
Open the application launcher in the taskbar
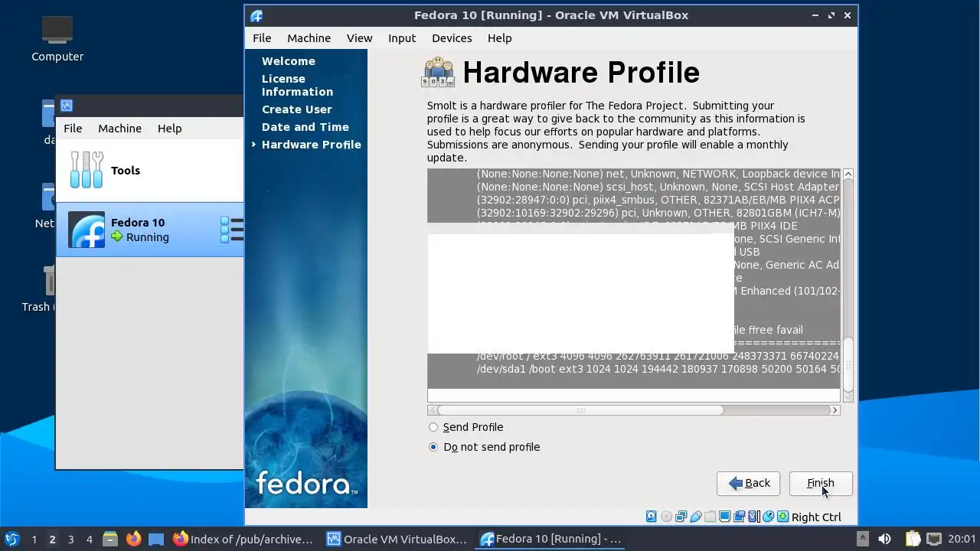[11, 539]
